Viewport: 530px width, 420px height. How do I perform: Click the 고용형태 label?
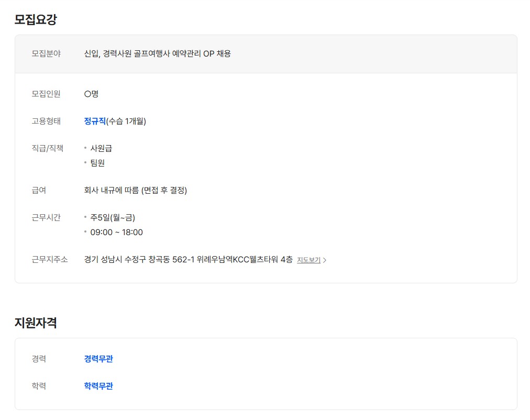(x=46, y=121)
